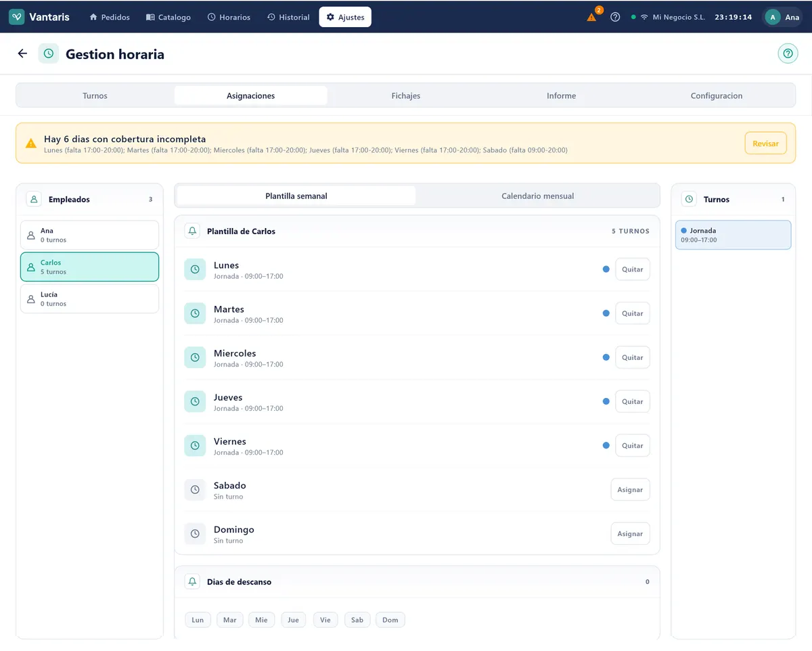
Task: Switch to Calendario mensual view
Action: click(x=537, y=196)
